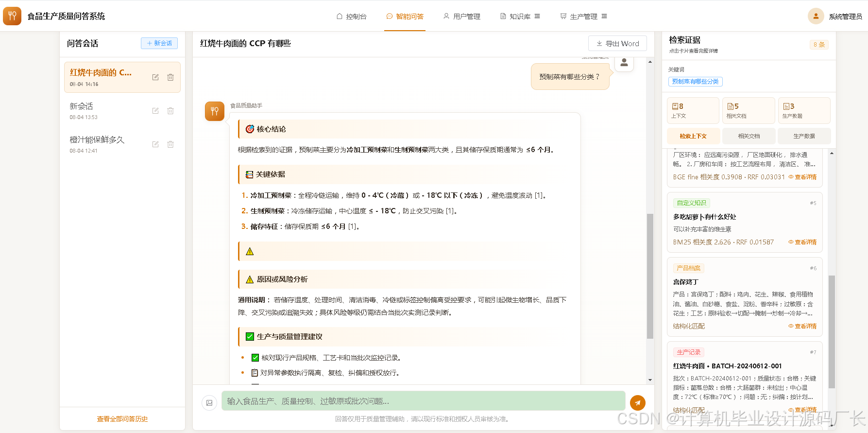
Task: Click the checkmark icon by 生产与质量管理建议
Action: (x=250, y=337)
